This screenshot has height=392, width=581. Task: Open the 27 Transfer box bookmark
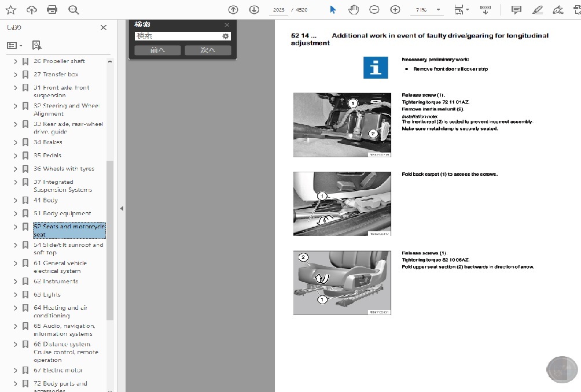point(56,75)
